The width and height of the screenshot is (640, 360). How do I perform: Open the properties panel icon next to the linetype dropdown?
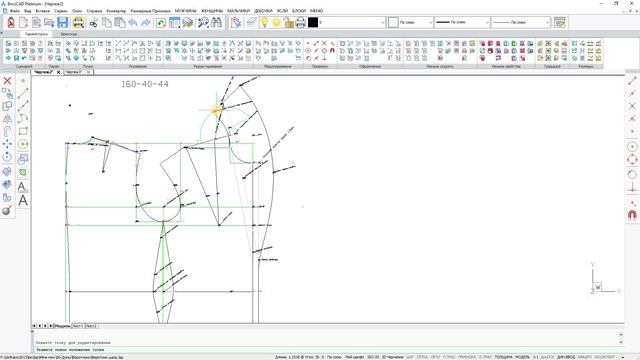point(560,22)
